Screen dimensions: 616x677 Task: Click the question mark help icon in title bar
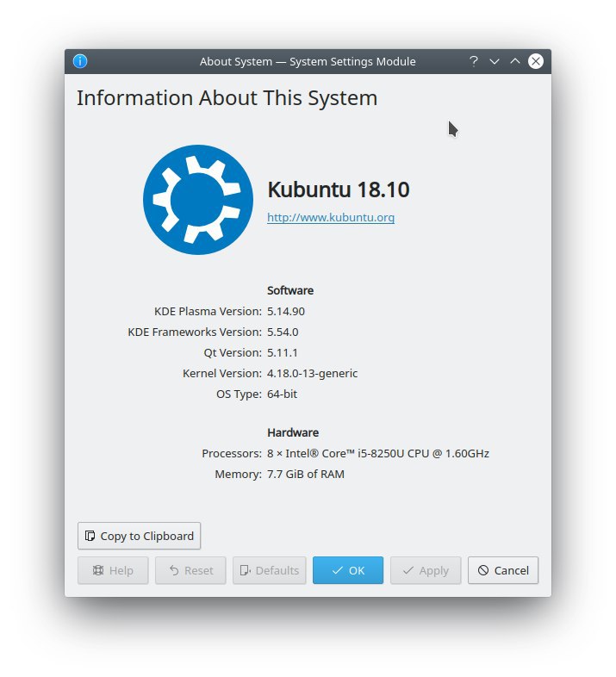coord(474,61)
